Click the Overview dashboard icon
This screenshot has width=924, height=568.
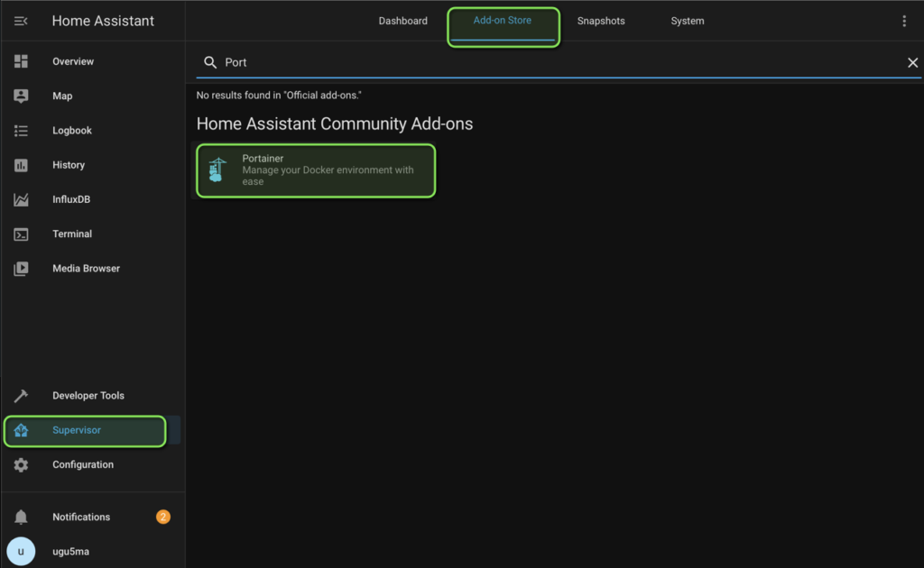[x=22, y=61]
